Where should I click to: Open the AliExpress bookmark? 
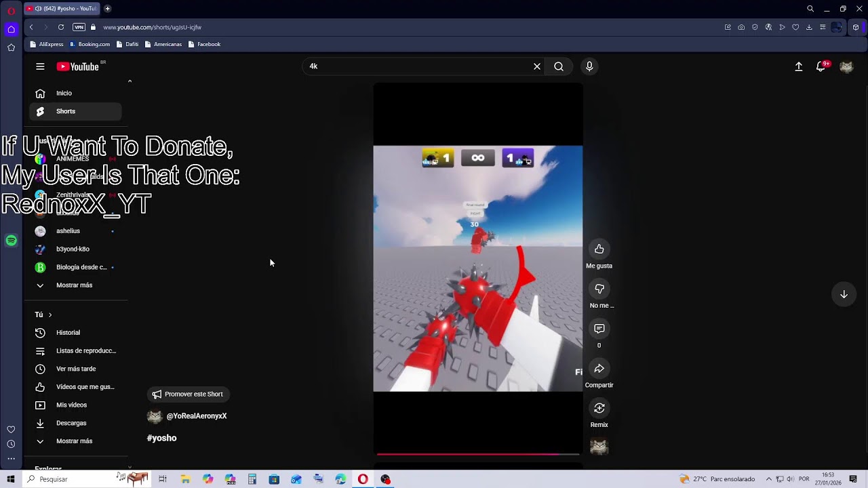47,44
